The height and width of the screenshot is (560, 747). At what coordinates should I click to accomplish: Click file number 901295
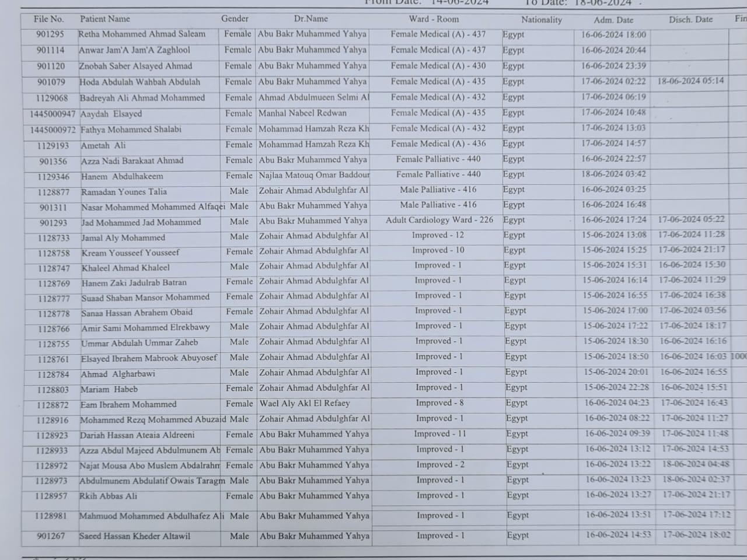pyautogui.click(x=50, y=34)
